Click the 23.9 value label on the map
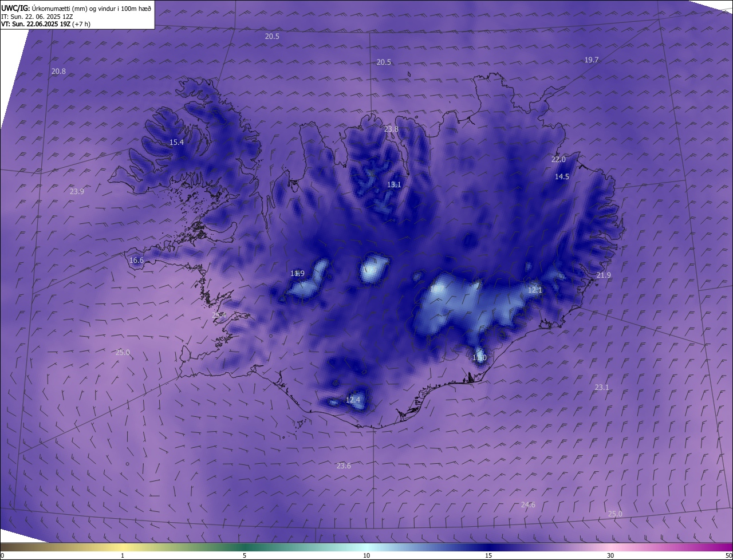 click(x=77, y=192)
